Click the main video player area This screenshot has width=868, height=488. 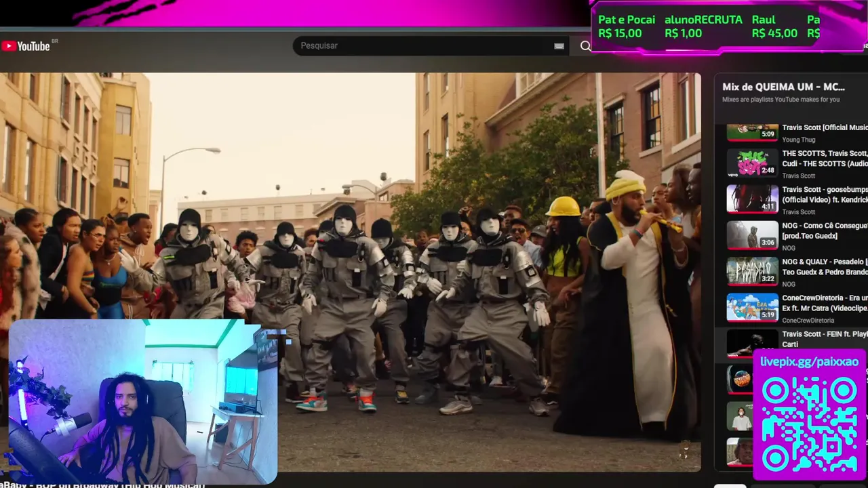(x=351, y=272)
